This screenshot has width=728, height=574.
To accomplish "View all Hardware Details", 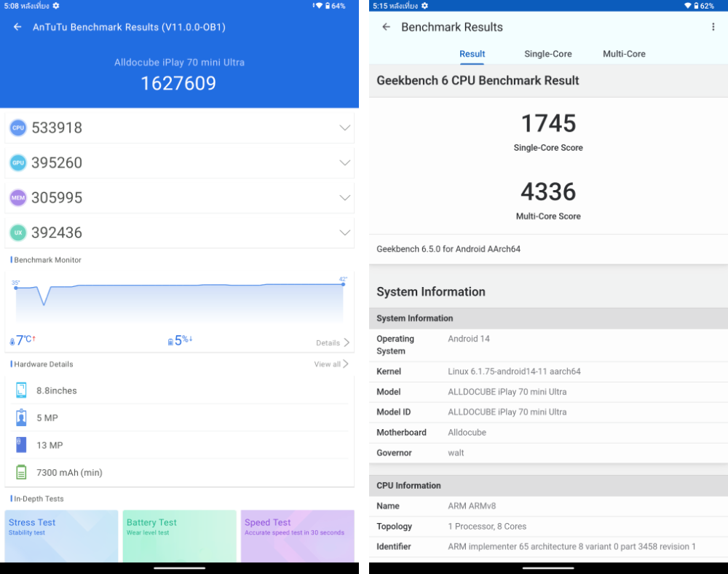I will (x=331, y=364).
